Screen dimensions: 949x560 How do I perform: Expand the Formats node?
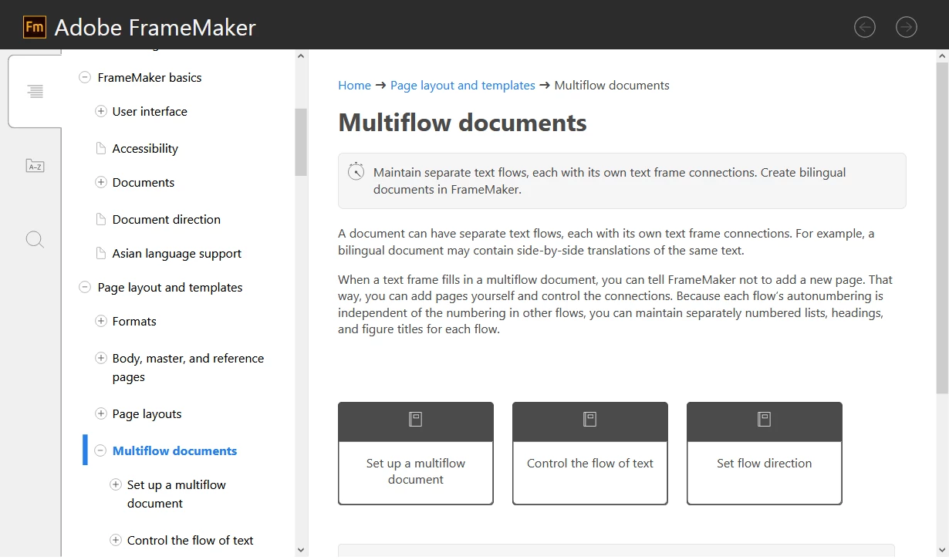tap(100, 321)
